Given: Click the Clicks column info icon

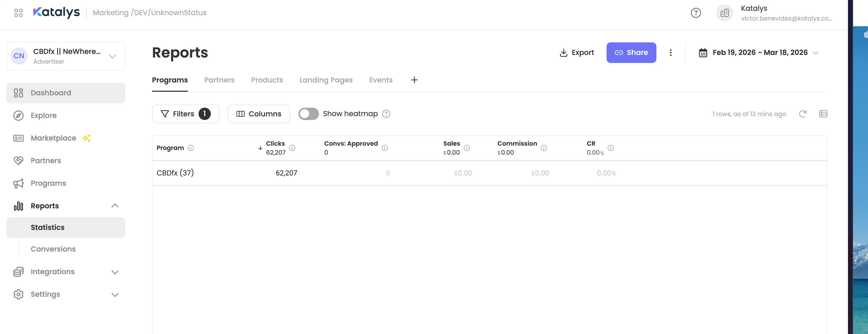Looking at the screenshot, I should (x=292, y=148).
